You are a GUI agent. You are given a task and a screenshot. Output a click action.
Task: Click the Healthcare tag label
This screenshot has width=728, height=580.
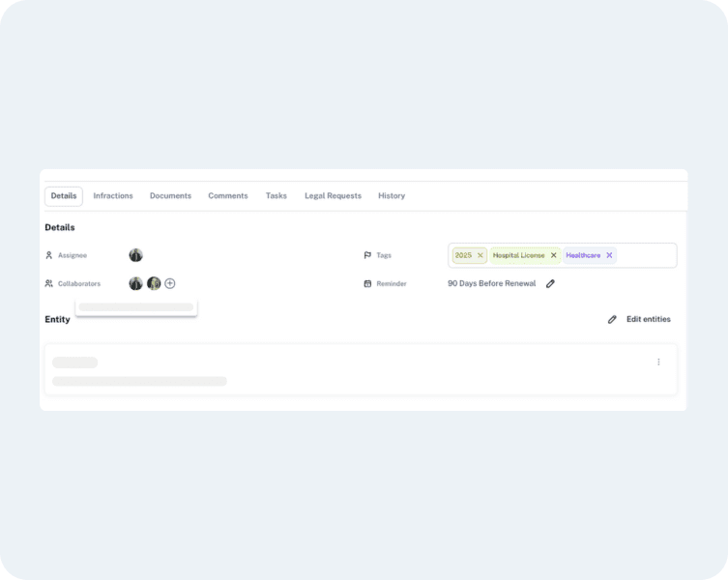583,255
